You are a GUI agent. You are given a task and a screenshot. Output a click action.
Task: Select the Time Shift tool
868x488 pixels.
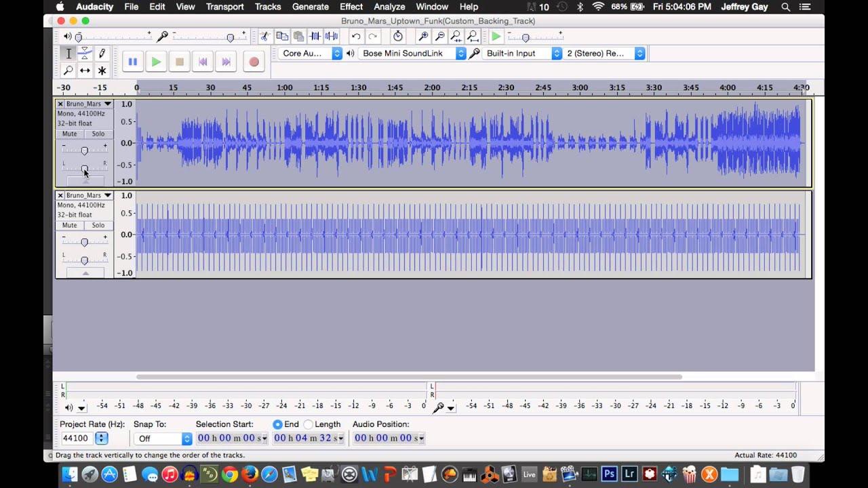(x=85, y=70)
